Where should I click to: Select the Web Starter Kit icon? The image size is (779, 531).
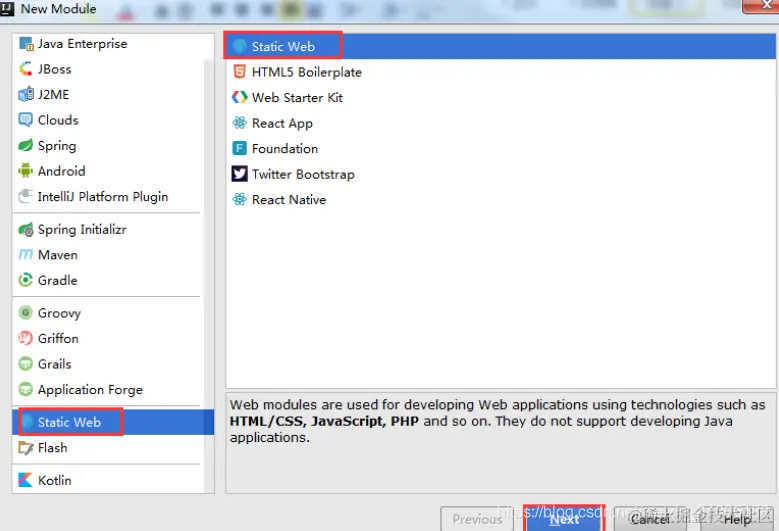pyautogui.click(x=239, y=97)
